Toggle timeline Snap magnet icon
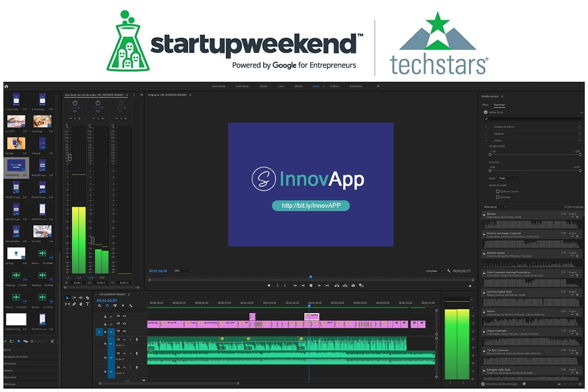The width and height of the screenshot is (588, 392). click(107, 306)
